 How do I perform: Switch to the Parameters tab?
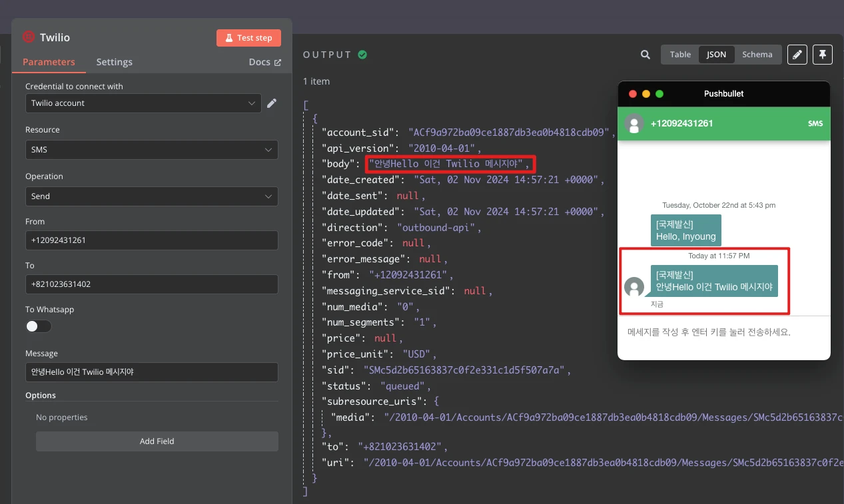click(49, 62)
